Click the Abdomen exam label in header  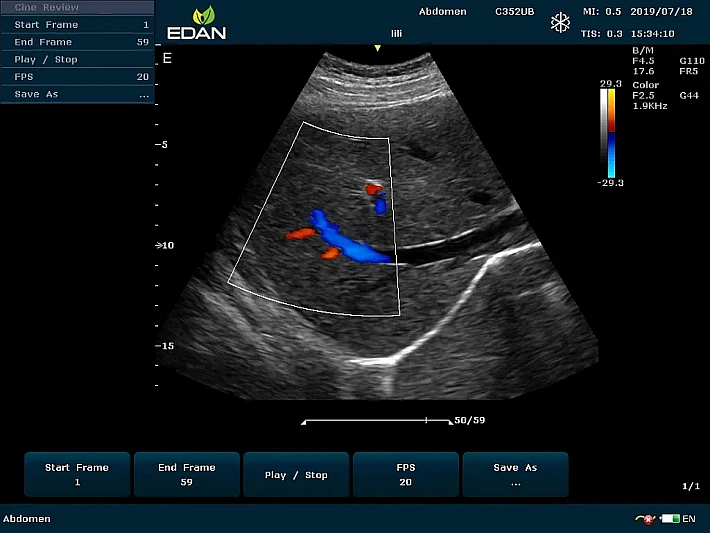[442, 12]
